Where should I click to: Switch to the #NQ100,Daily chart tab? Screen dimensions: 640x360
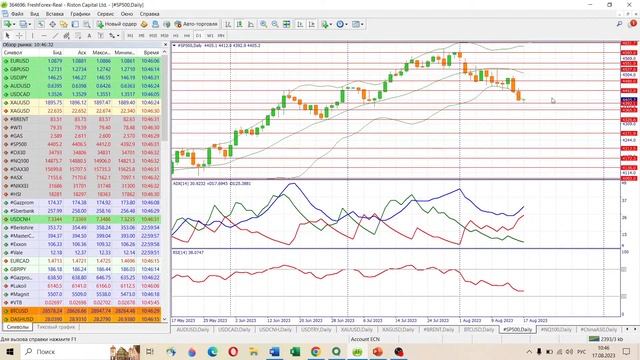(556, 329)
